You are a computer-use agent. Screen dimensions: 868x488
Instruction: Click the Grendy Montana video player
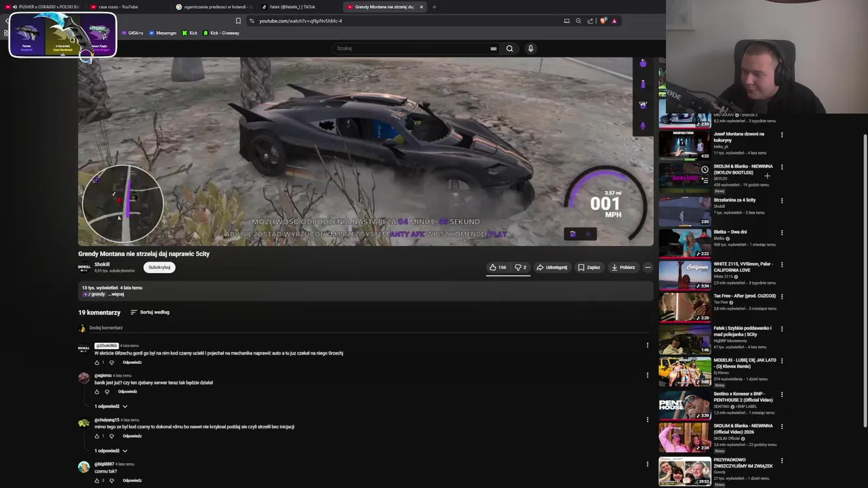[366, 151]
